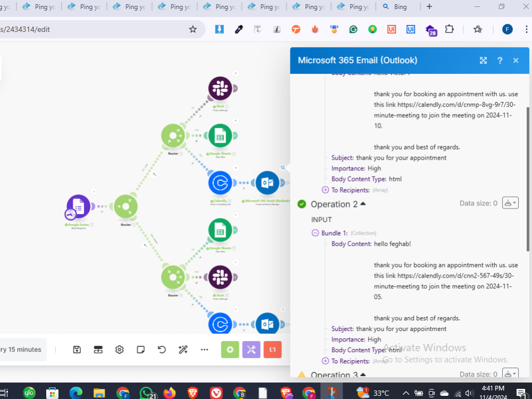Click the magic wand auto-align icon
Screen dimensions: 532x399
(x=183, y=350)
